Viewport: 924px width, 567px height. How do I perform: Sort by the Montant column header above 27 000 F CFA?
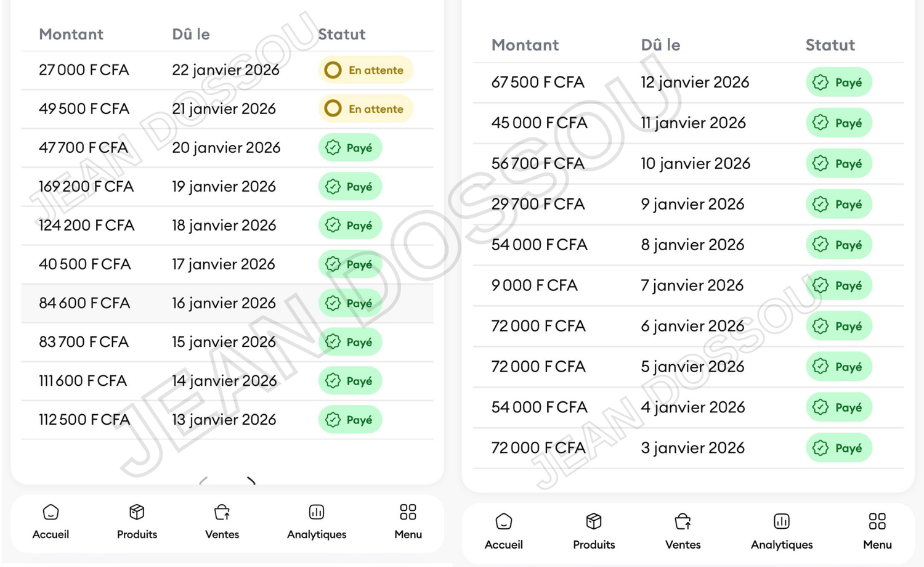click(71, 35)
